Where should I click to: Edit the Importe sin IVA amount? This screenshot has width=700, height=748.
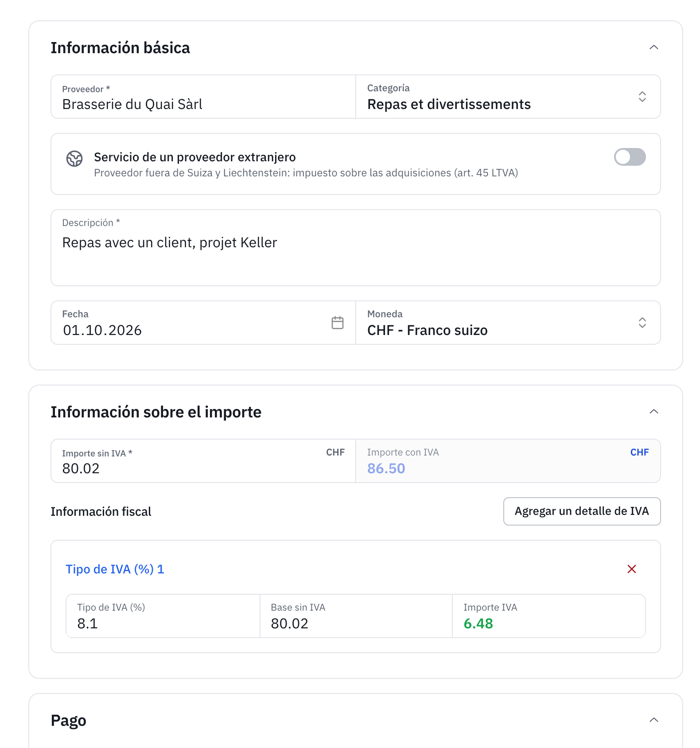coord(203,461)
